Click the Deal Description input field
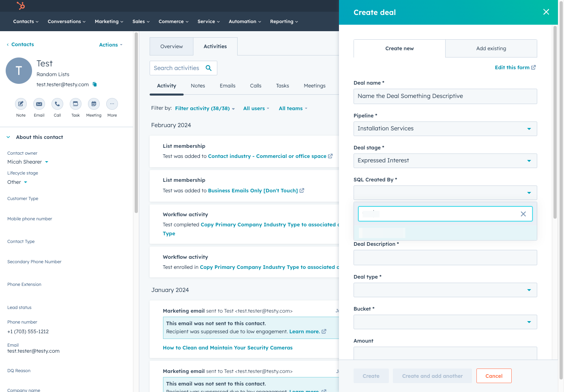Screen dimensions: 564x392 445,258
